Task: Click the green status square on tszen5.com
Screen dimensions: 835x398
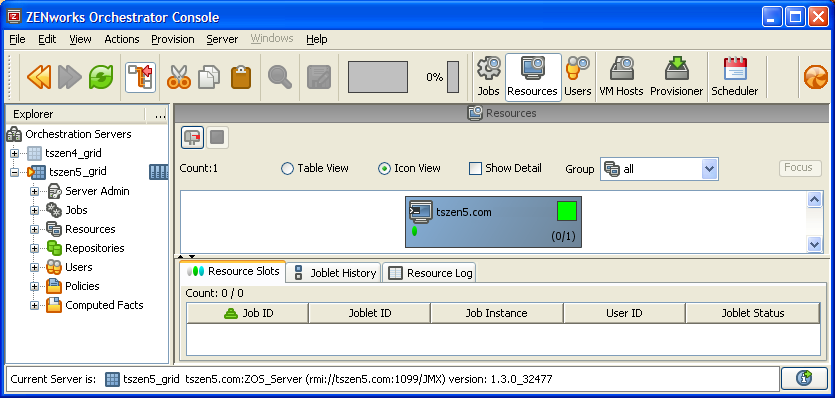Action: coord(567,211)
